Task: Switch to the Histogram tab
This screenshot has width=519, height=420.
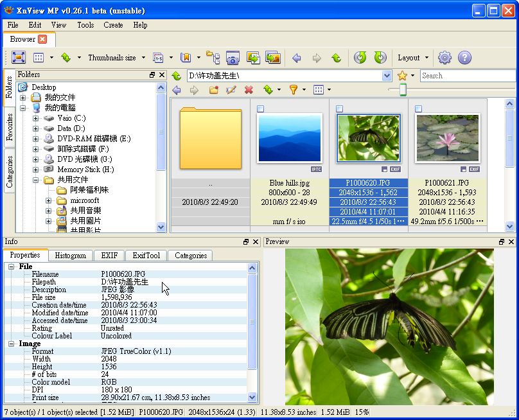Action: (70, 256)
